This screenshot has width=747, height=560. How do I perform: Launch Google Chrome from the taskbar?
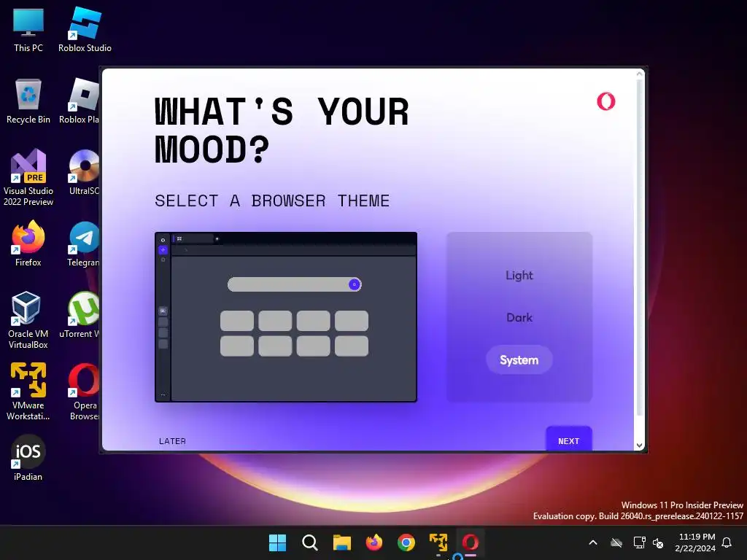tap(406, 542)
